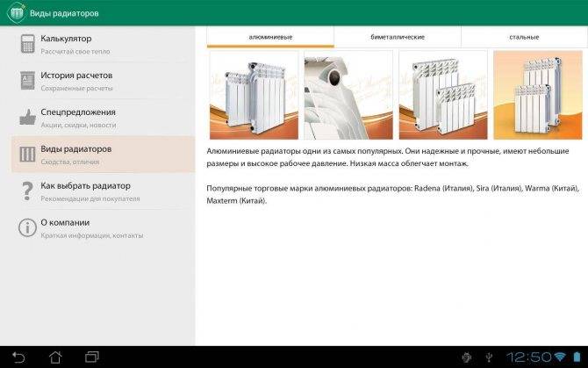Viewport: 588px width, 368px height.
Task: Open the radiator cross-section thumbnail
Action: pos(348,95)
